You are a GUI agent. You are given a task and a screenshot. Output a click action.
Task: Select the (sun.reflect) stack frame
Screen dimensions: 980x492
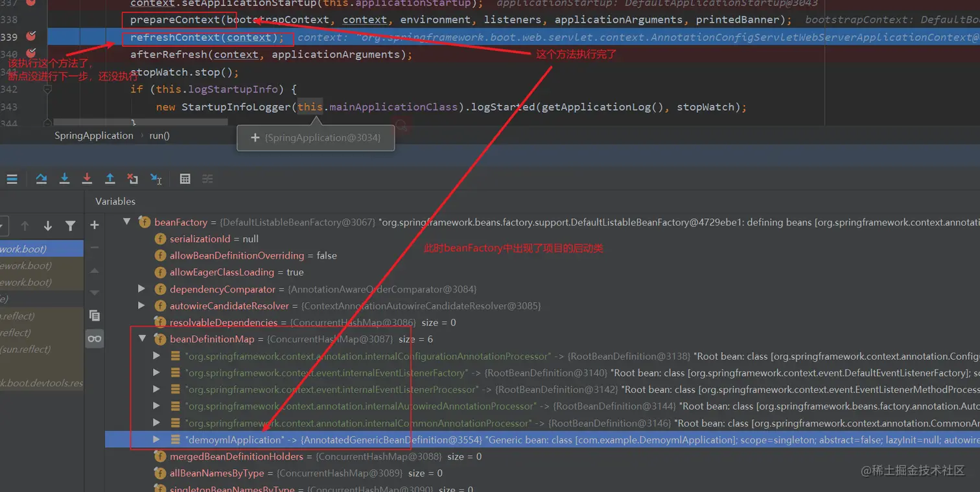point(41,349)
